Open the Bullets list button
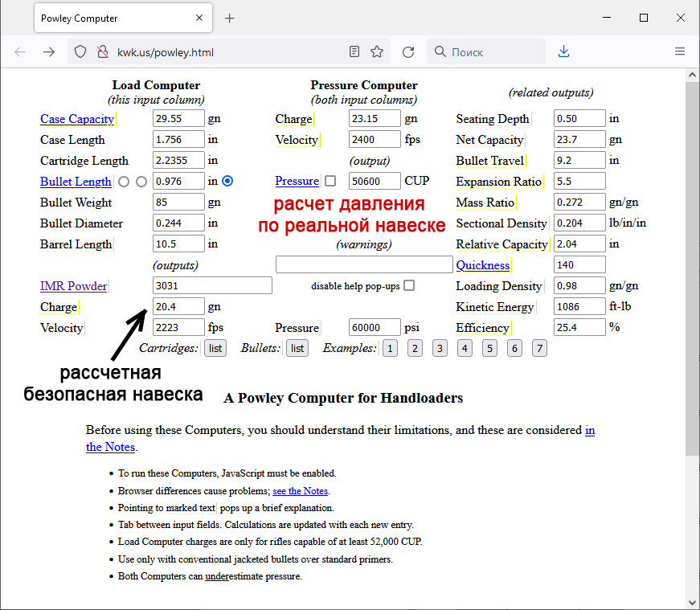Image resolution: width=700 pixels, height=610 pixels. click(297, 348)
